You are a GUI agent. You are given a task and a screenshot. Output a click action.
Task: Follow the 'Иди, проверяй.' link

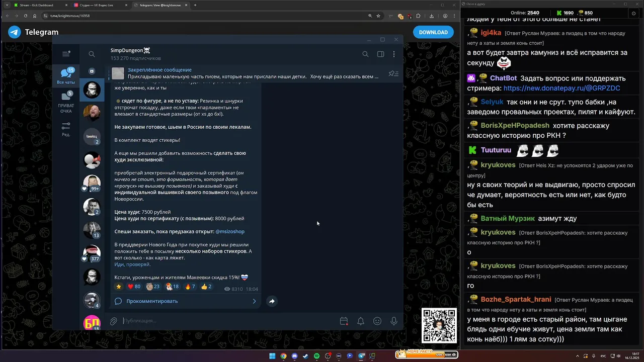click(132, 264)
